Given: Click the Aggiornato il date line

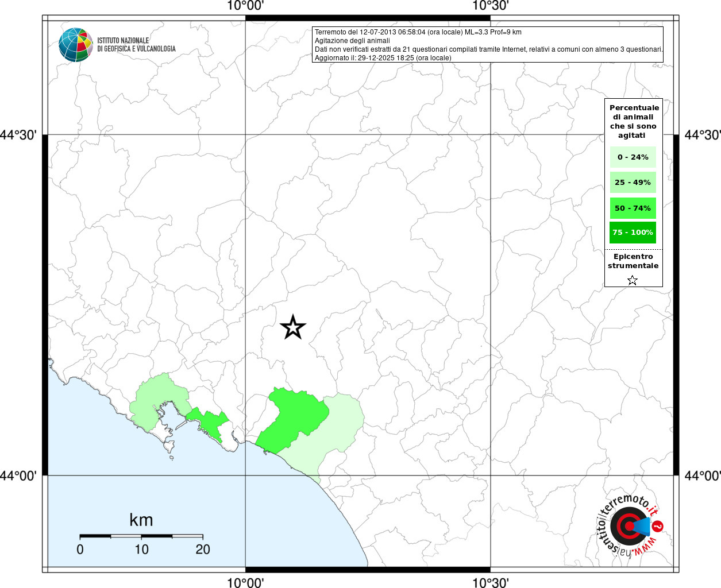Looking at the screenshot, I should (x=383, y=58).
